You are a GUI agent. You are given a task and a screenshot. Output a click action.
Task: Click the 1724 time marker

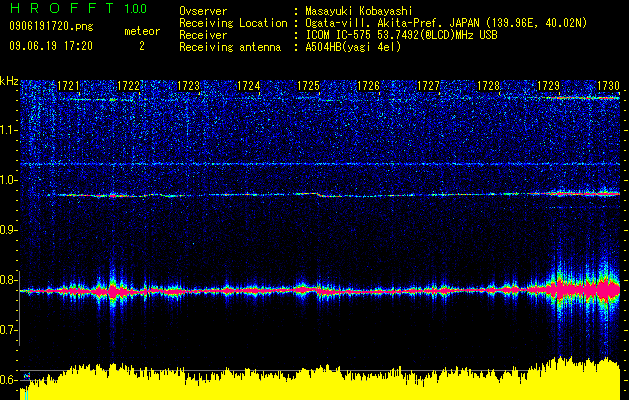(248, 86)
